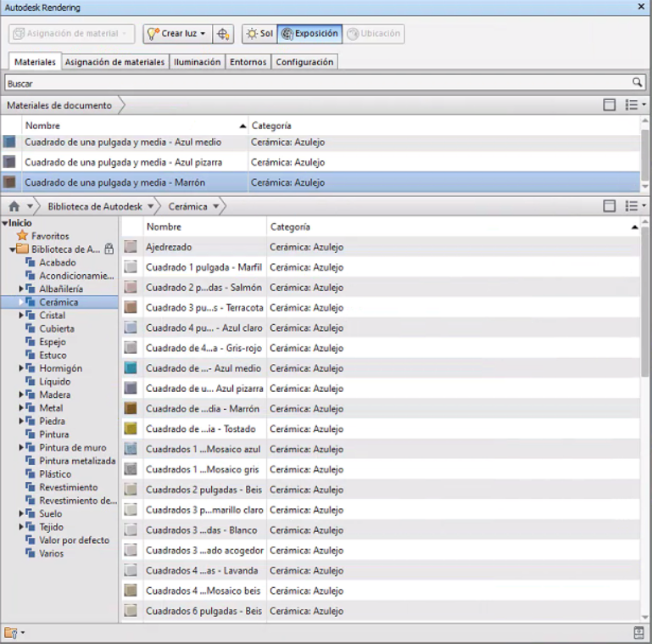652x644 pixels.
Task: Sort document materials by Categoría column
Action: pos(443,126)
